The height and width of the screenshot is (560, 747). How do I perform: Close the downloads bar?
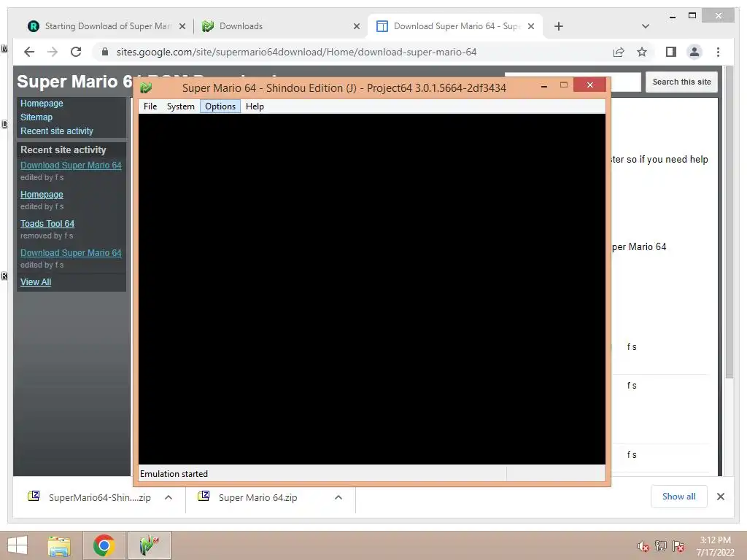click(720, 497)
